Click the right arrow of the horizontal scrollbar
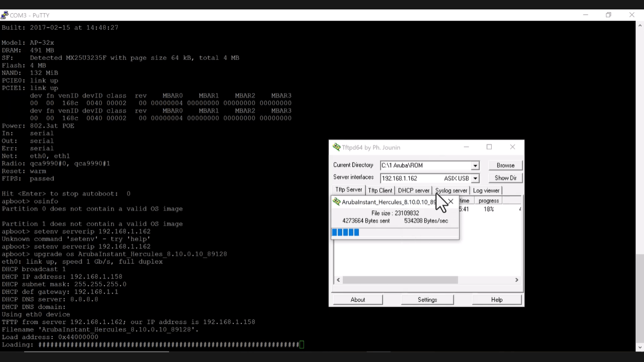The height and width of the screenshot is (362, 644). pos(517,280)
